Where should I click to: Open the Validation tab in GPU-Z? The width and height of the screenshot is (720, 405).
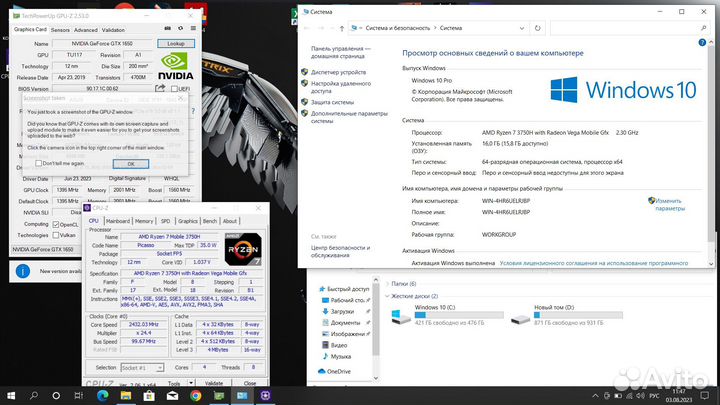(x=113, y=30)
